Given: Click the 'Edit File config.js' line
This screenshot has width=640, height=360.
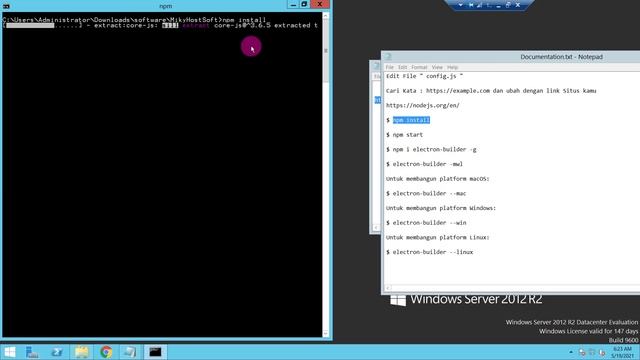Looking at the screenshot, I should [x=424, y=76].
